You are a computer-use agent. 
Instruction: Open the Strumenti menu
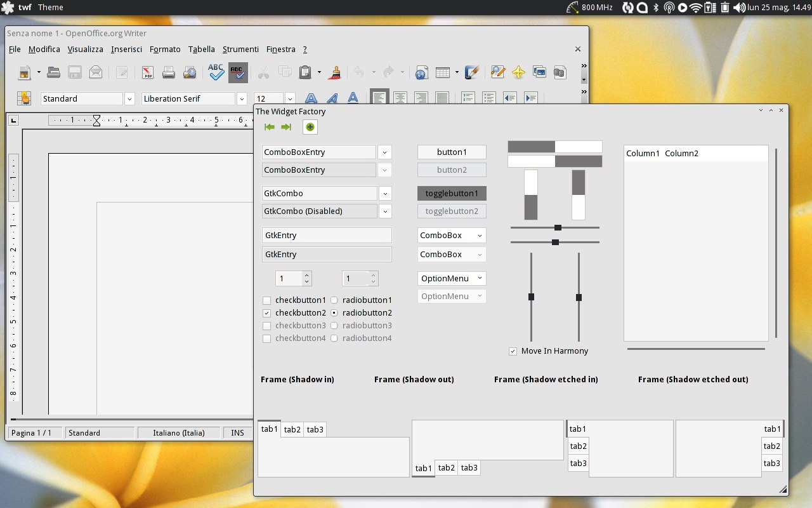click(240, 49)
